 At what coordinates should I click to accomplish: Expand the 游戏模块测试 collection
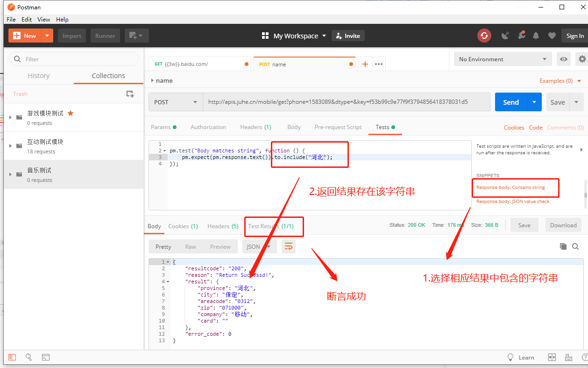click(x=10, y=117)
